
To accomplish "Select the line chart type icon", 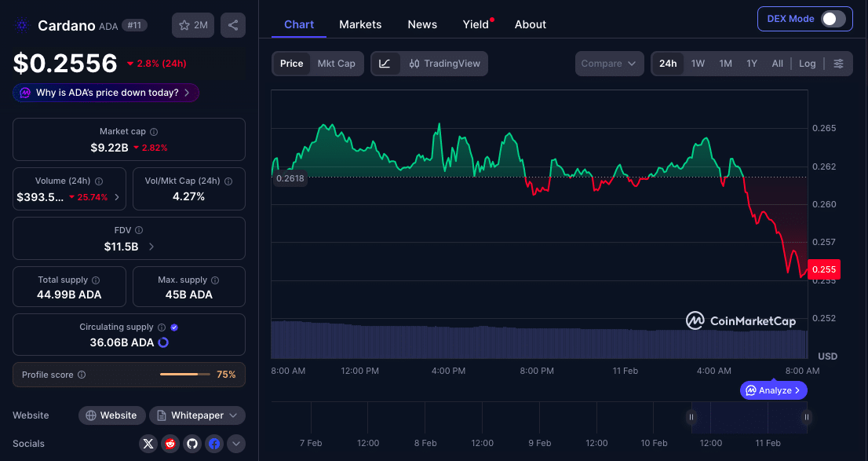I will pos(384,64).
